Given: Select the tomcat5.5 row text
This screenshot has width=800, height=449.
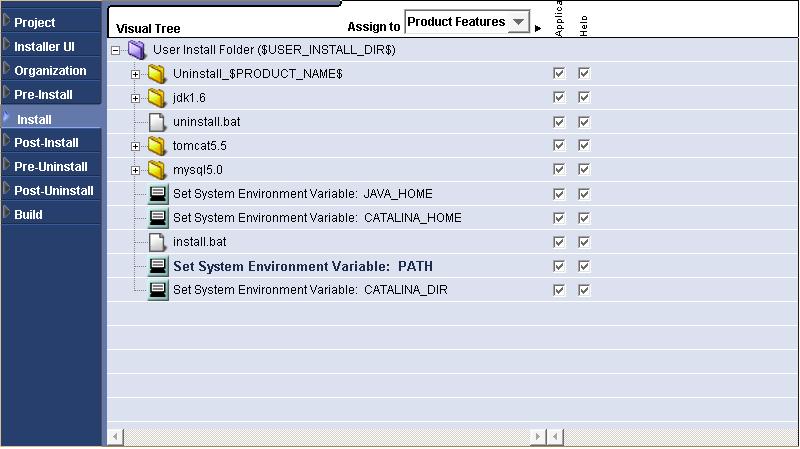Looking at the screenshot, I should point(199,145).
